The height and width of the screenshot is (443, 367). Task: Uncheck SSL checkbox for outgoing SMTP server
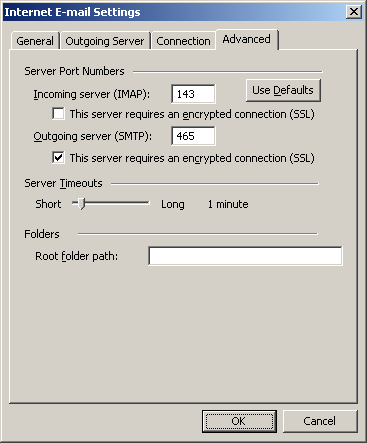pos(58,157)
